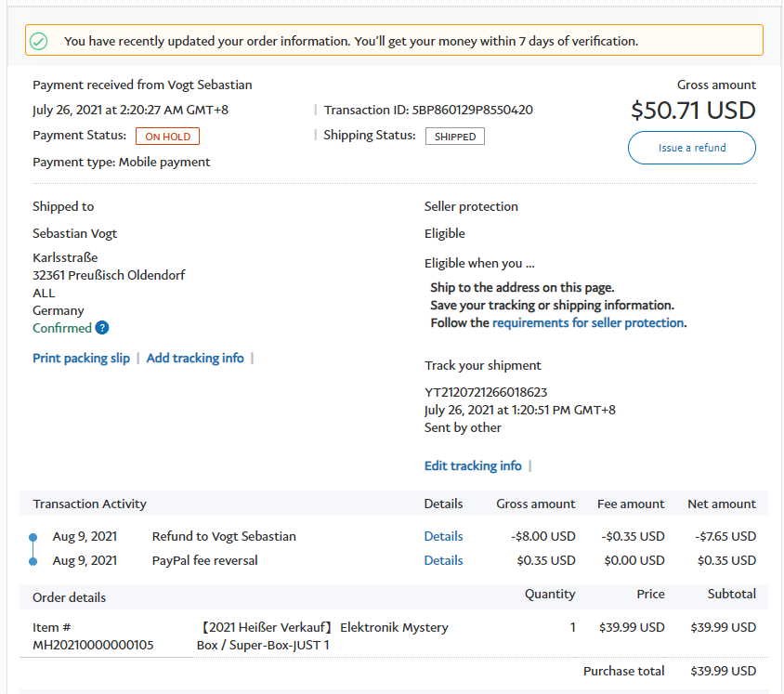The image size is (784, 694).
Task: Click the green checkmark icon in the notification banner
Action: [x=38, y=41]
